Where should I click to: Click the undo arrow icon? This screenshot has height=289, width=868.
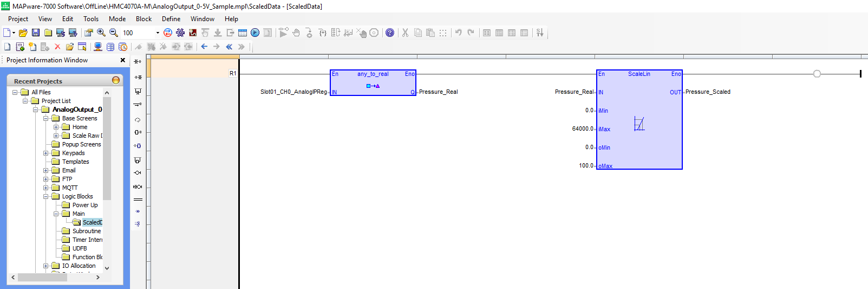[x=459, y=33]
